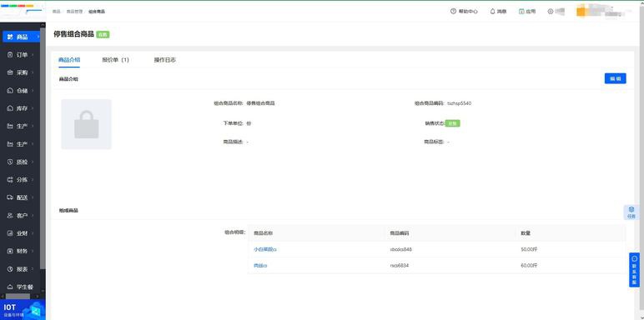Image resolution: width=644 pixels, height=320 pixels.
Task: Expand the 分拣 sorting menu chevron
Action: point(33,180)
